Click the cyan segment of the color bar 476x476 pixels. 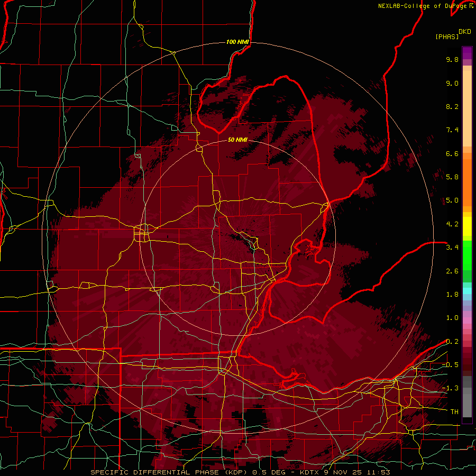tap(467, 291)
